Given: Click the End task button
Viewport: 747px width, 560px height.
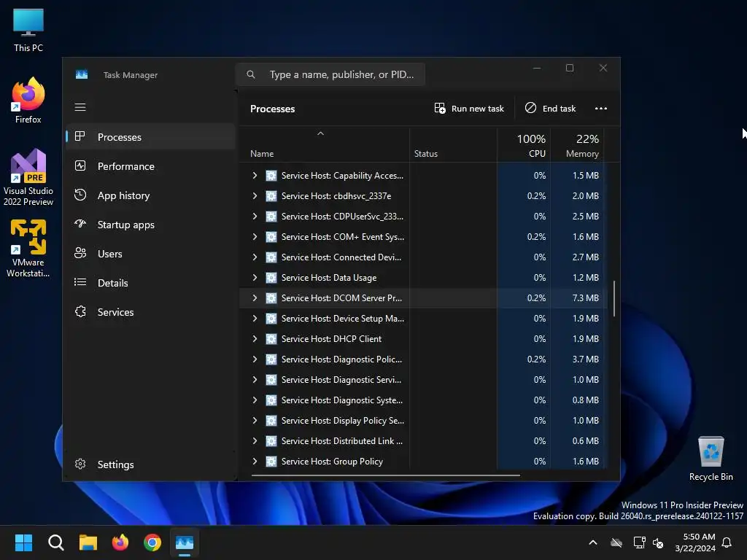Looking at the screenshot, I should 550,109.
